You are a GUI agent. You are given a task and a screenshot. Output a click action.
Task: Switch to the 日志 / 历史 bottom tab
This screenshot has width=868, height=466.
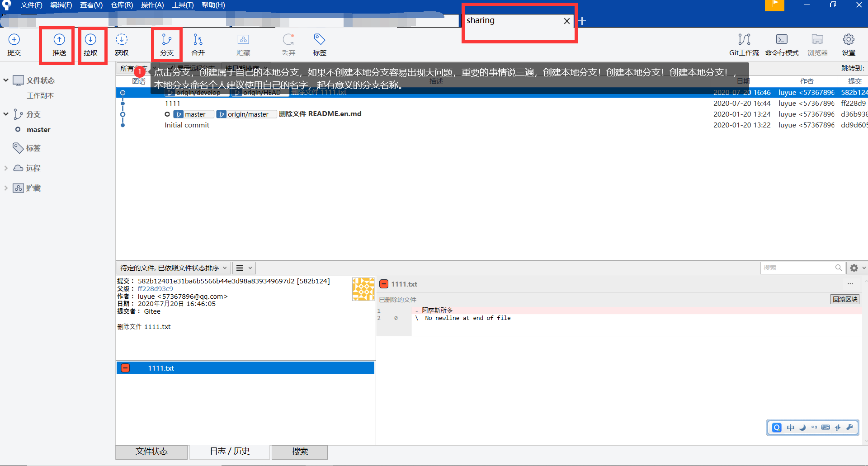pyautogui.click(x=230, y=452)
